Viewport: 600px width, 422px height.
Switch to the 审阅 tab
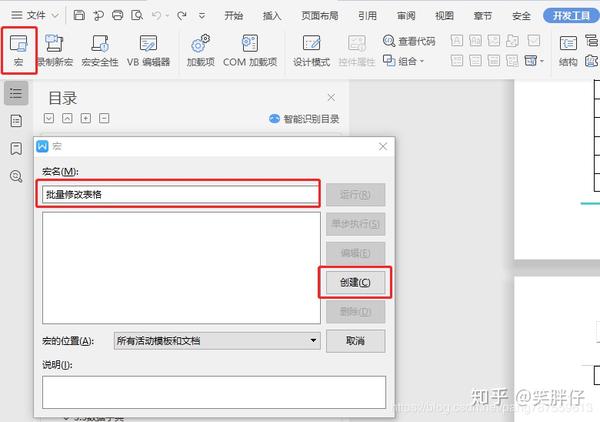(x=406, y=16)
